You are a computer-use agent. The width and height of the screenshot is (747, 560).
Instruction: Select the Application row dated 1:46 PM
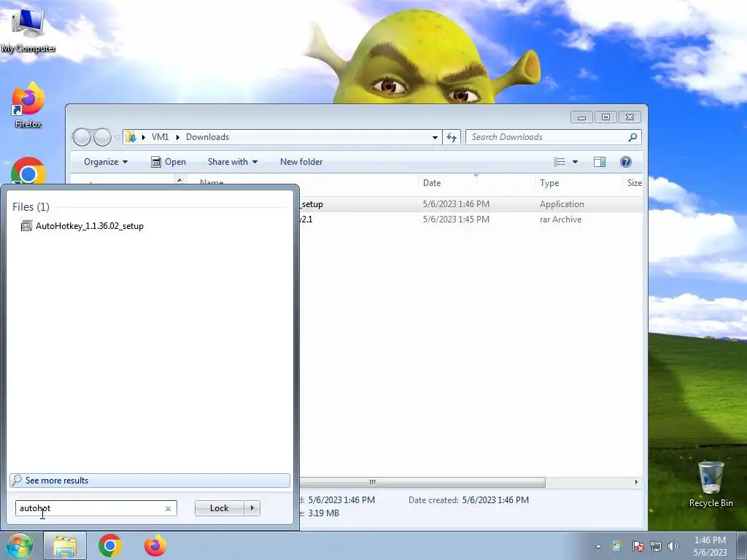pyautogui.click(x=471, y=204)
